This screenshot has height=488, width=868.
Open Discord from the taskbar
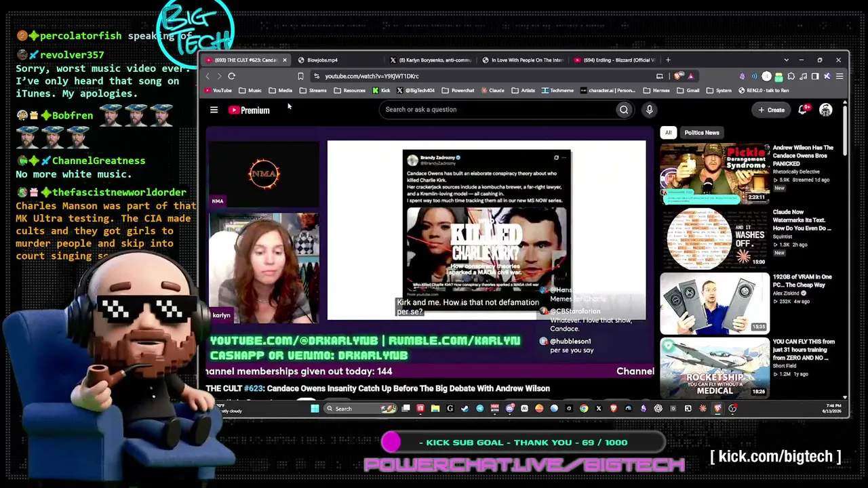[509, 408]
